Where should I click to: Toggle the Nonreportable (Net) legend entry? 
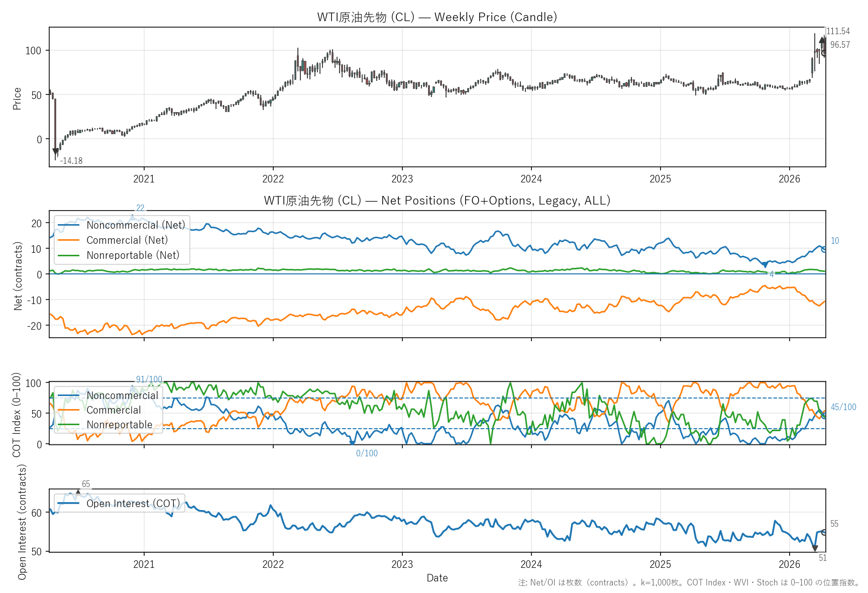(133, 255)
